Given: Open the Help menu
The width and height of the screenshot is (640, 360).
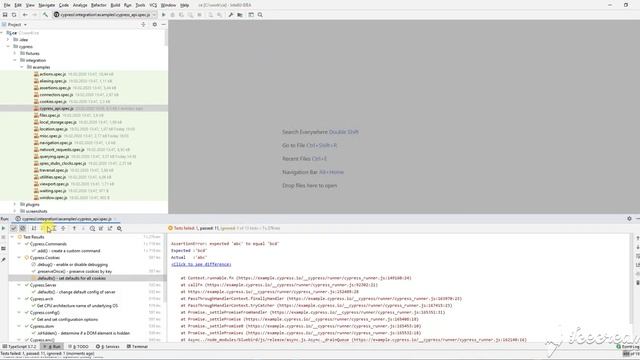Looking at the screenshot, I should (184, 5).
